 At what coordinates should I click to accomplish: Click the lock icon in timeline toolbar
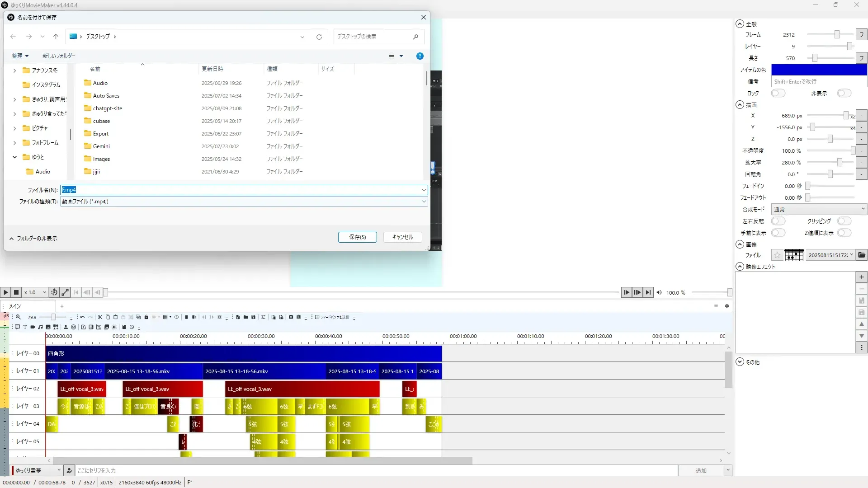coord(146,317)
